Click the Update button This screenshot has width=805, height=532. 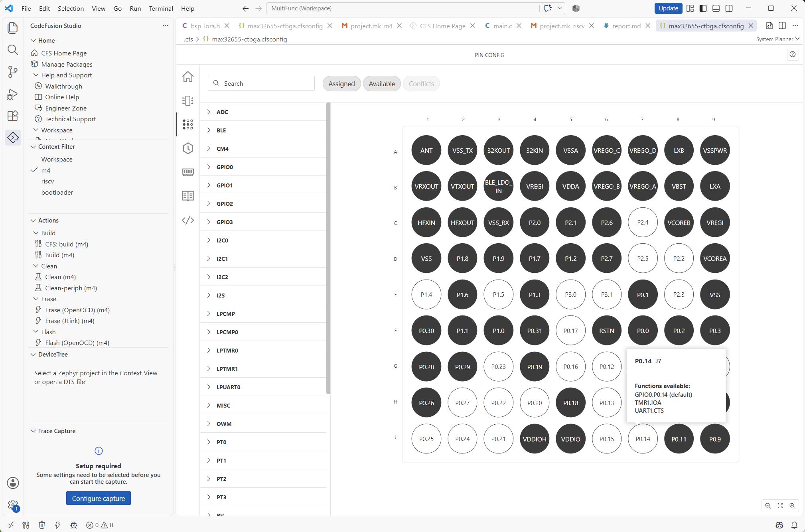click(x=668, y=8)
